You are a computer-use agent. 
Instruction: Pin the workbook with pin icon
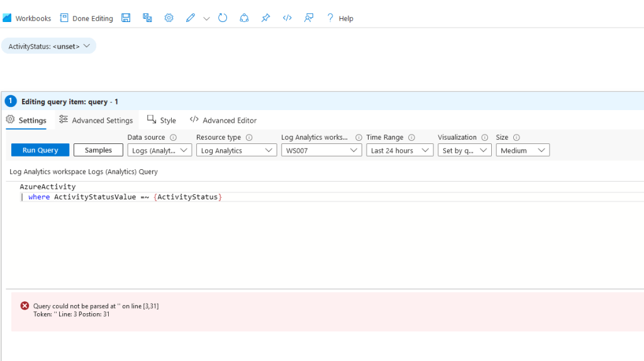point(265,18)
